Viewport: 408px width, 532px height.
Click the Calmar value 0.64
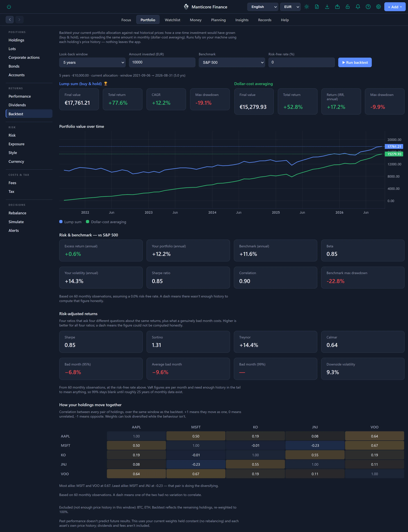pos(332,345)
